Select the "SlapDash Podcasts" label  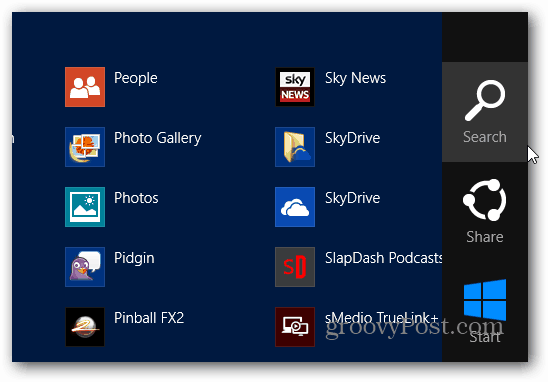click(384, 258)
